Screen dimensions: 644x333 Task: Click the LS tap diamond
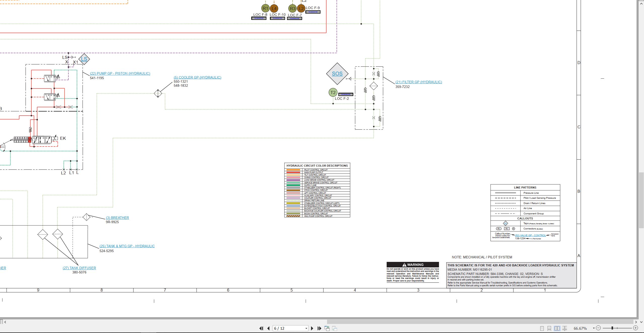[x=84, y=59]
